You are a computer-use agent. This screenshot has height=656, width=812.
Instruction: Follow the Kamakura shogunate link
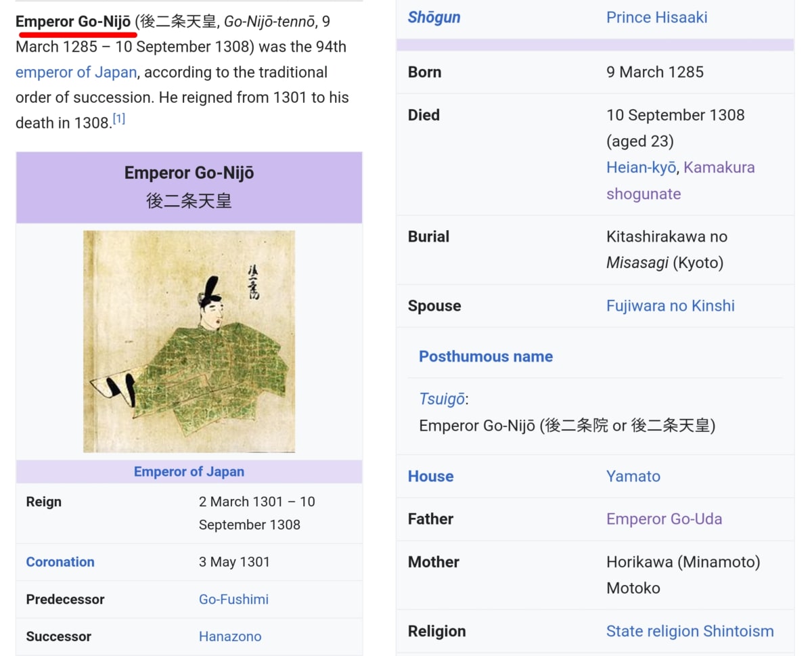(681, 180)
